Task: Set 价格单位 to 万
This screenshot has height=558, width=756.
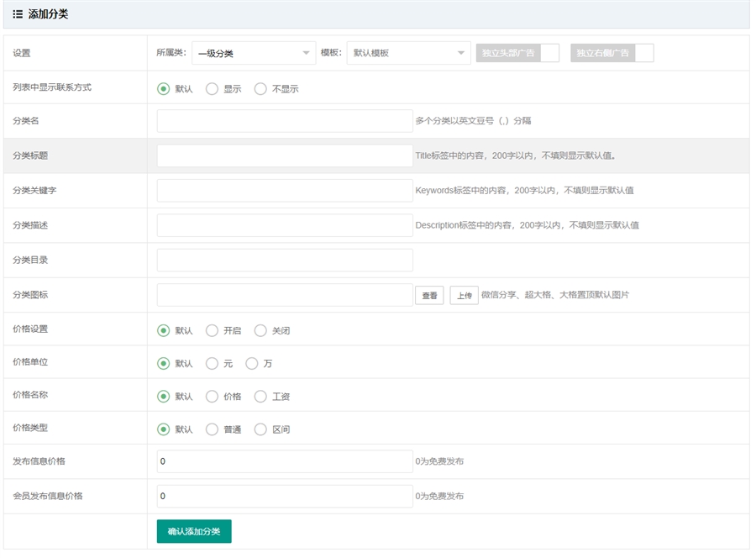Action: point(252,364)
